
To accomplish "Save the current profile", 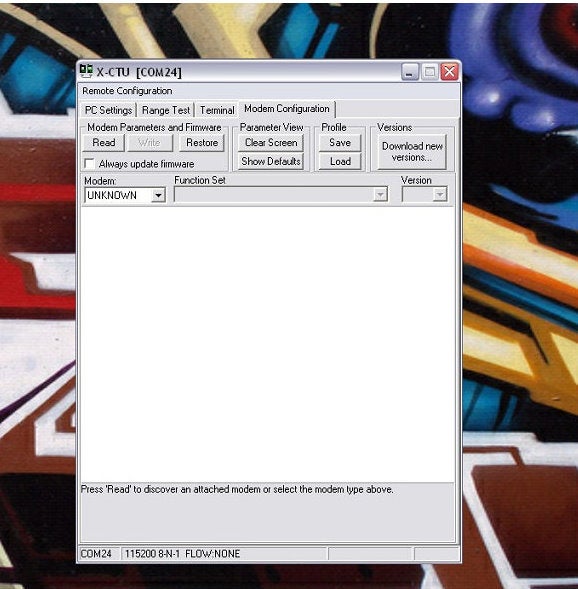I will [x=340, y=143].
